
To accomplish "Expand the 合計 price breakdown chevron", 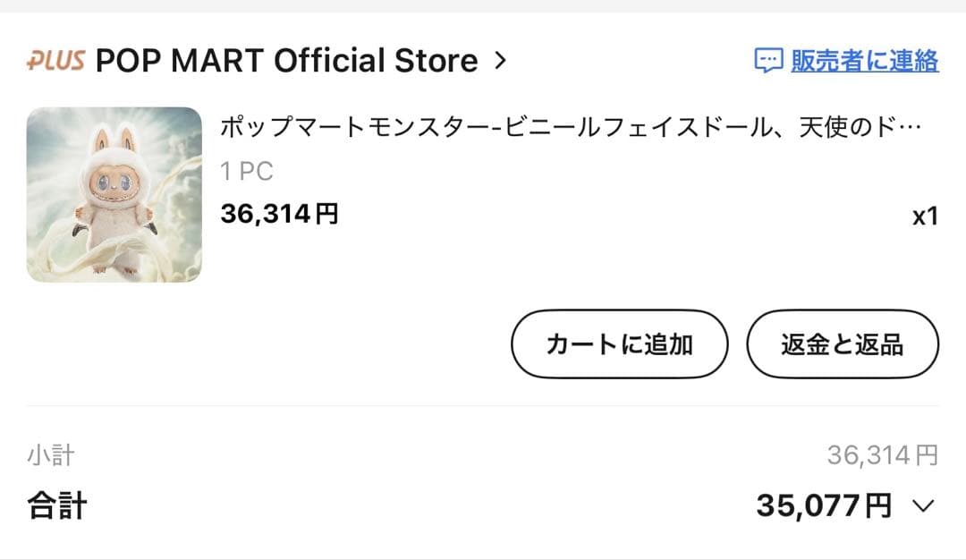I will tap(923, 505).
